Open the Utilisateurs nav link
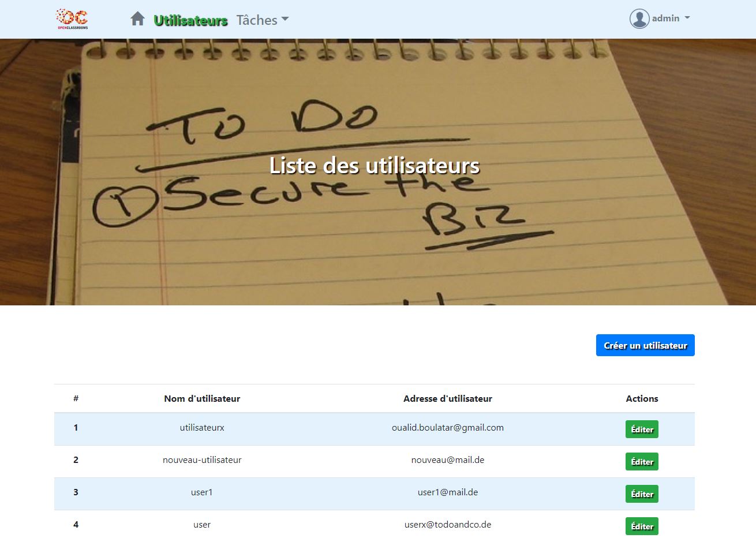Viewport: 756px width, 553px height. click(191, 20)
